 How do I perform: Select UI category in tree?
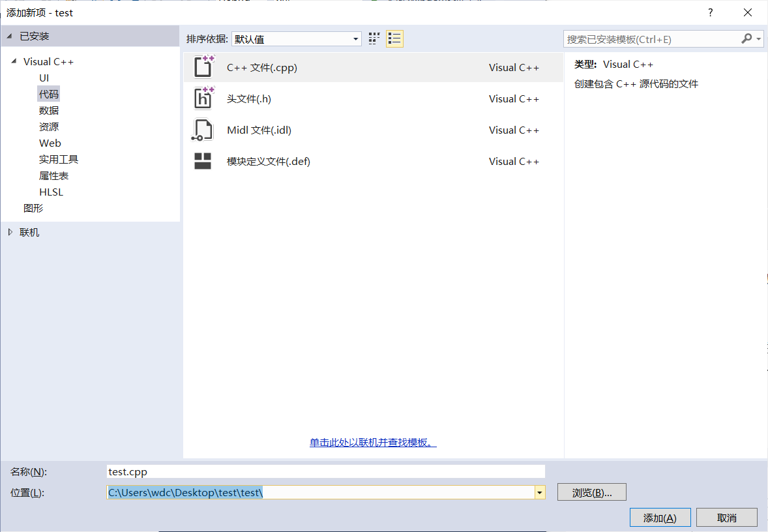(44, 78)
